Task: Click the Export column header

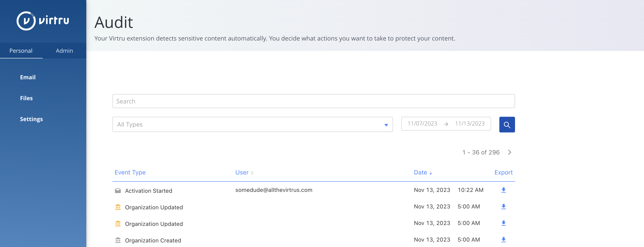Action: tap(503, 172)
